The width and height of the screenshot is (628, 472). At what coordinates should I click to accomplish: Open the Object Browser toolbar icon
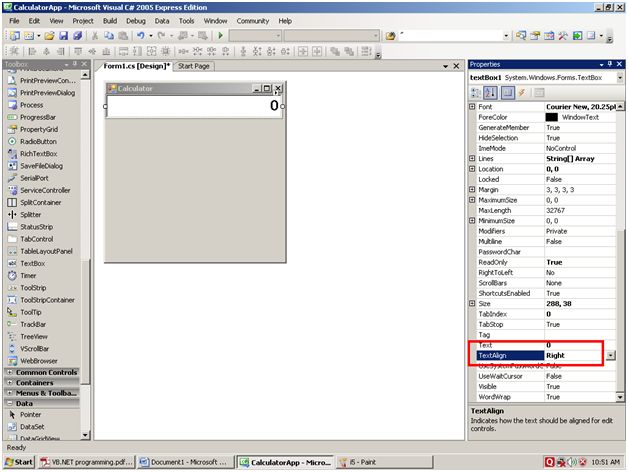tap(549, 36)
